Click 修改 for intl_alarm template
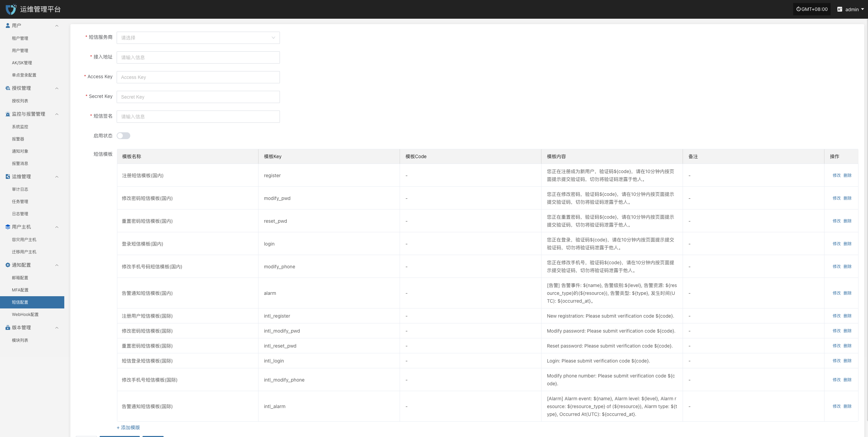868x437 pixels. (x=836, y=406)
